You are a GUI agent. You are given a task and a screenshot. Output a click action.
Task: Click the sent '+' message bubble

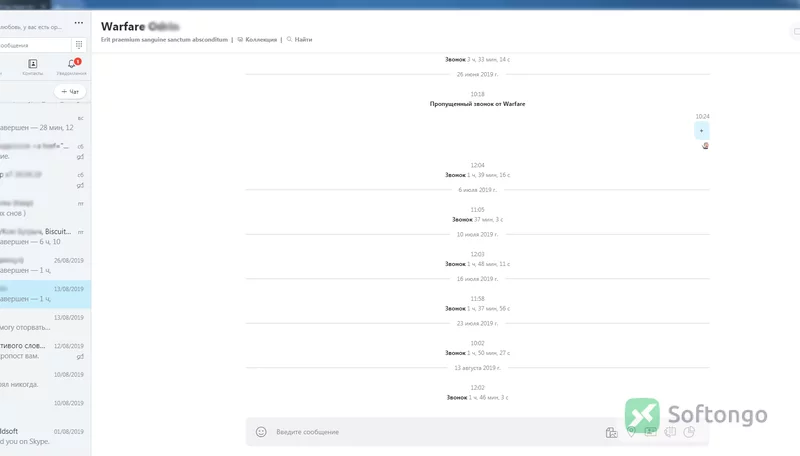pos(702,131)
